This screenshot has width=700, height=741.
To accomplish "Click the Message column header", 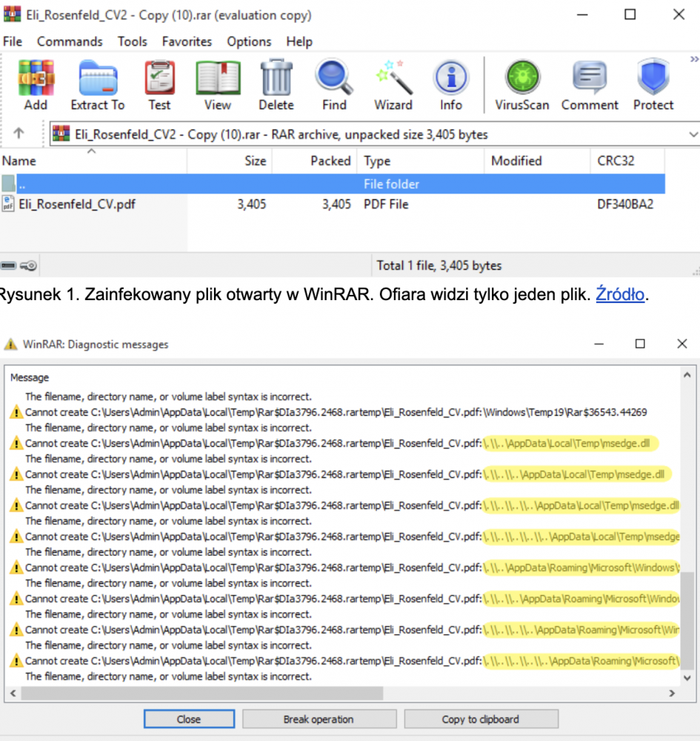I will pos(30,378).
